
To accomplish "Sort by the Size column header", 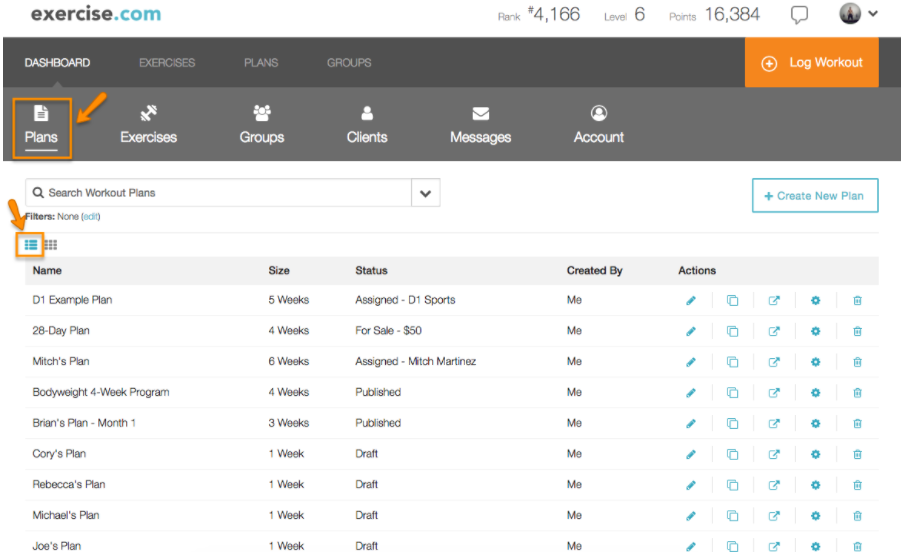I will 279,270.
